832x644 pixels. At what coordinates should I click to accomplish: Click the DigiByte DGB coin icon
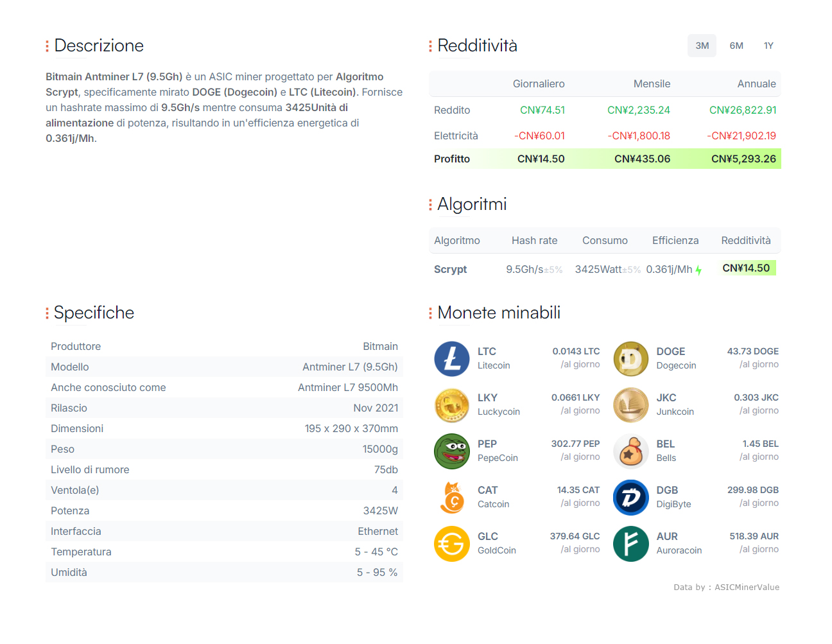click(x=631, y=498)
